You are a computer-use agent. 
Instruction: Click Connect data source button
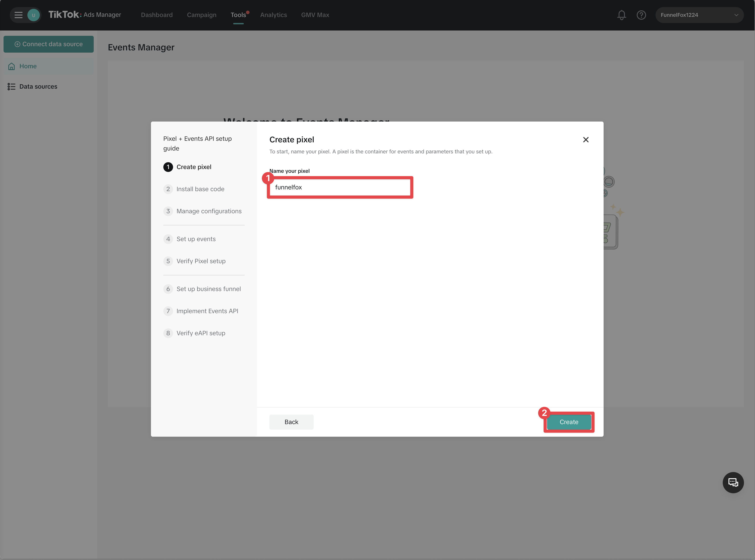pyautogui.click(x=48, y=44)
